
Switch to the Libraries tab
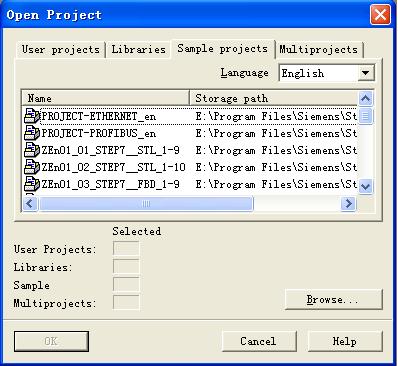[x=138, y=50]
